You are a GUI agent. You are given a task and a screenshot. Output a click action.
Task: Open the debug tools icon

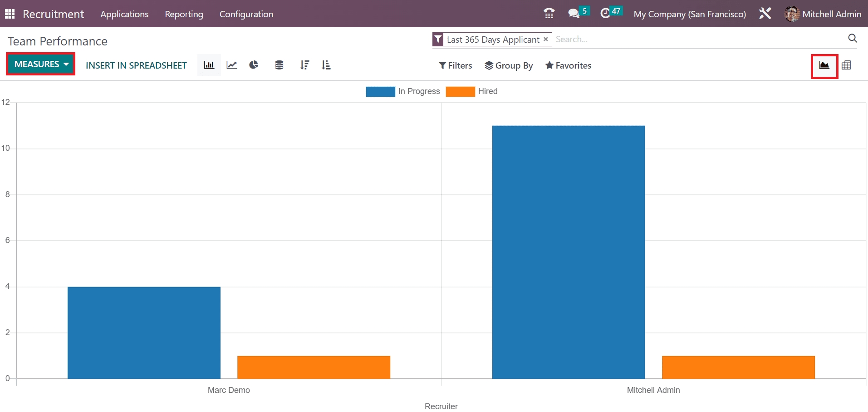coord(765,14)
